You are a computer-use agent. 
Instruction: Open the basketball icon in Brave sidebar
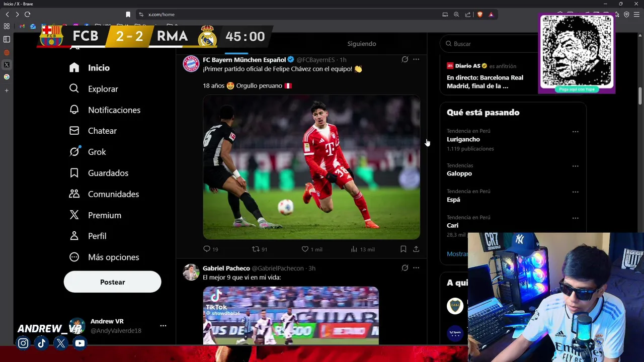(7, 52)
